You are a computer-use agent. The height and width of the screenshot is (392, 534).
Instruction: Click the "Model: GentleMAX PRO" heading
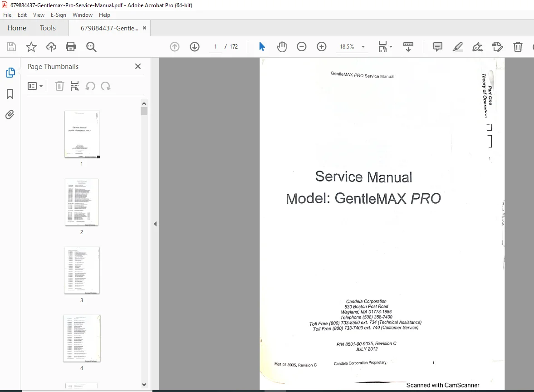363,198
